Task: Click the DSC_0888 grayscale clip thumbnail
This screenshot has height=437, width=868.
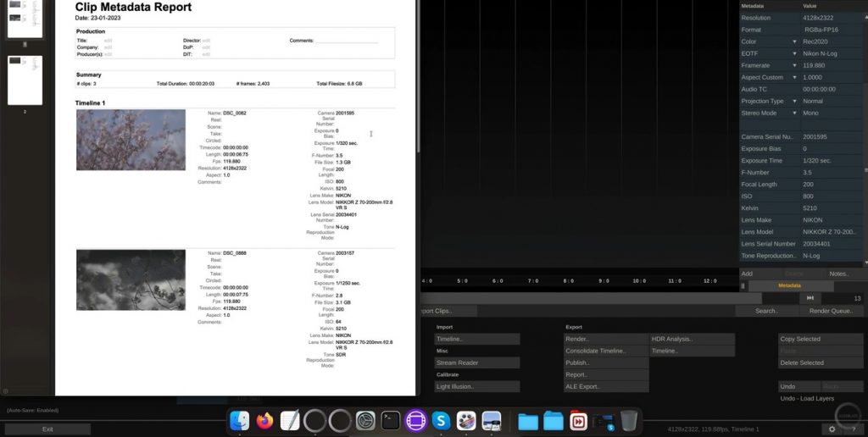Action: pos(131,280)
